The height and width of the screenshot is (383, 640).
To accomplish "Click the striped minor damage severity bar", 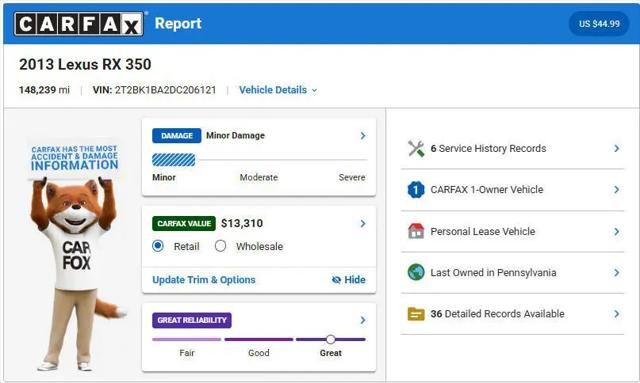I will coord(173,160).
